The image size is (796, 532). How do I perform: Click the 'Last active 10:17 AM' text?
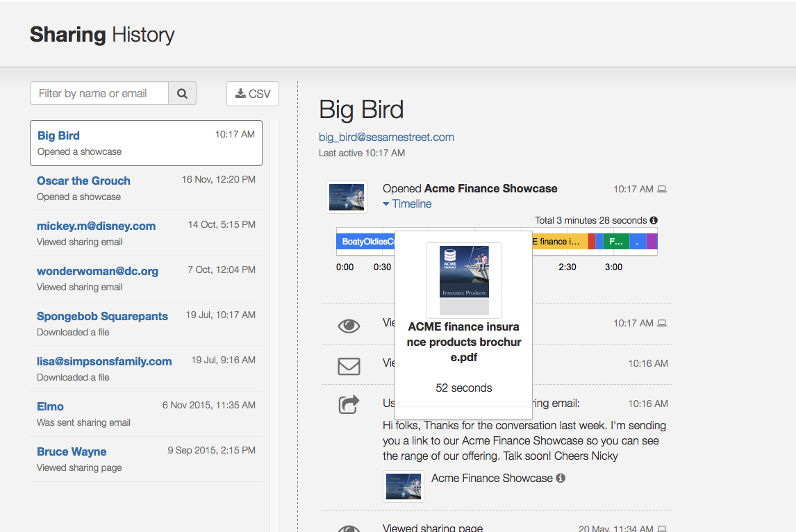click(362, 153)
